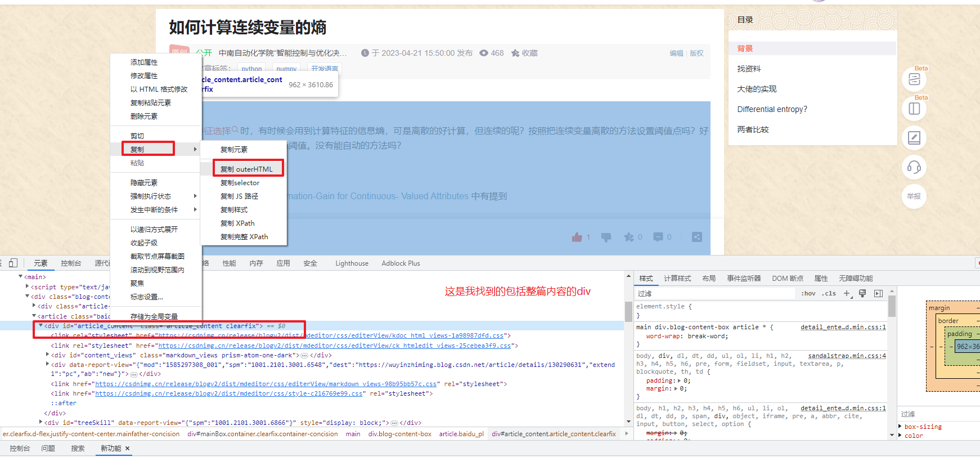
Task: Open the first Beta floating sidebar icon
Action: (914, 79)
